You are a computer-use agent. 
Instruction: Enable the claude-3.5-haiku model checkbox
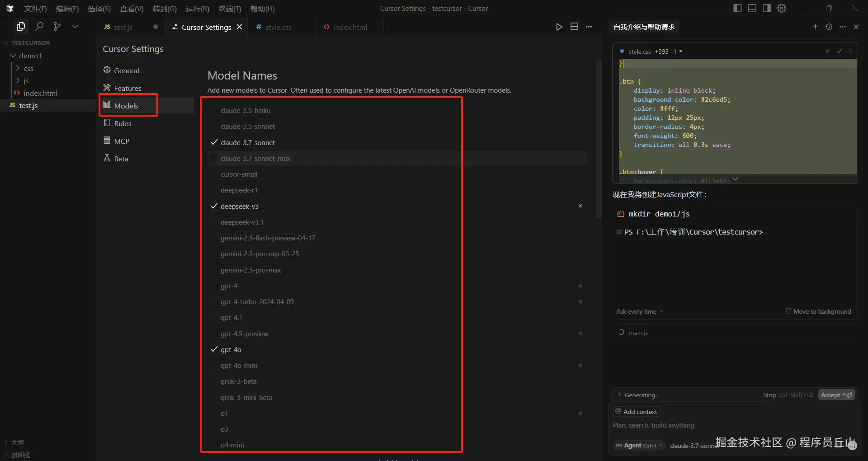pyautogui.click(x=214, y=110)
